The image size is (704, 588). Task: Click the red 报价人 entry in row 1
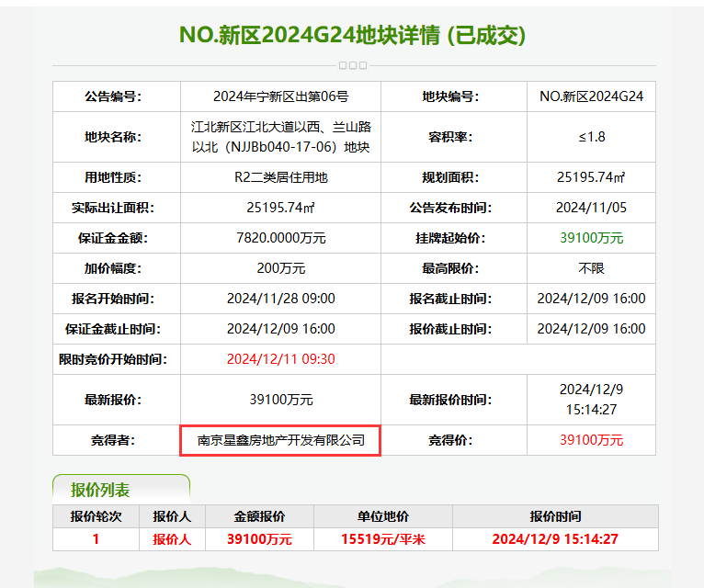[x=172, y=539]
